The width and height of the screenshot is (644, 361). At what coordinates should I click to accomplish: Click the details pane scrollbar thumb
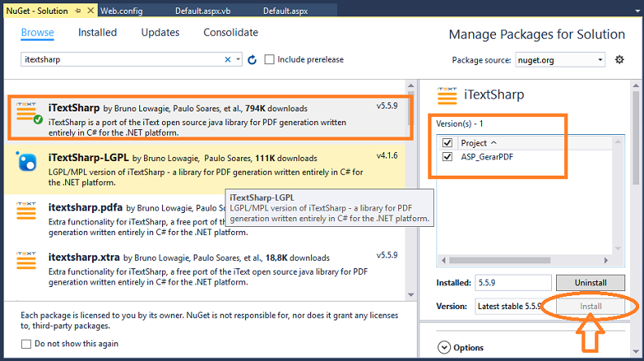[636, 137]
